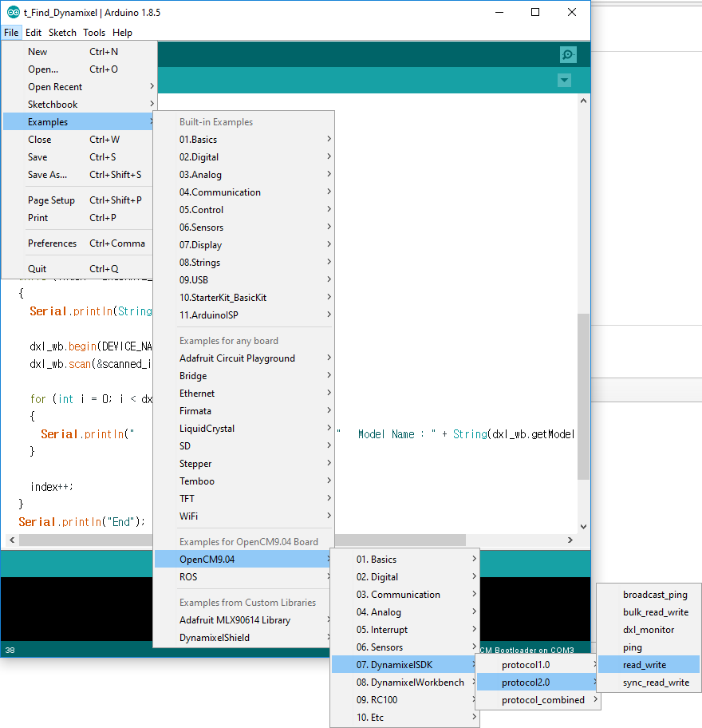The image size is (702, 728).
Task: Open 08. DynamixelWorkbench submenu
Action: pos(404,682)
